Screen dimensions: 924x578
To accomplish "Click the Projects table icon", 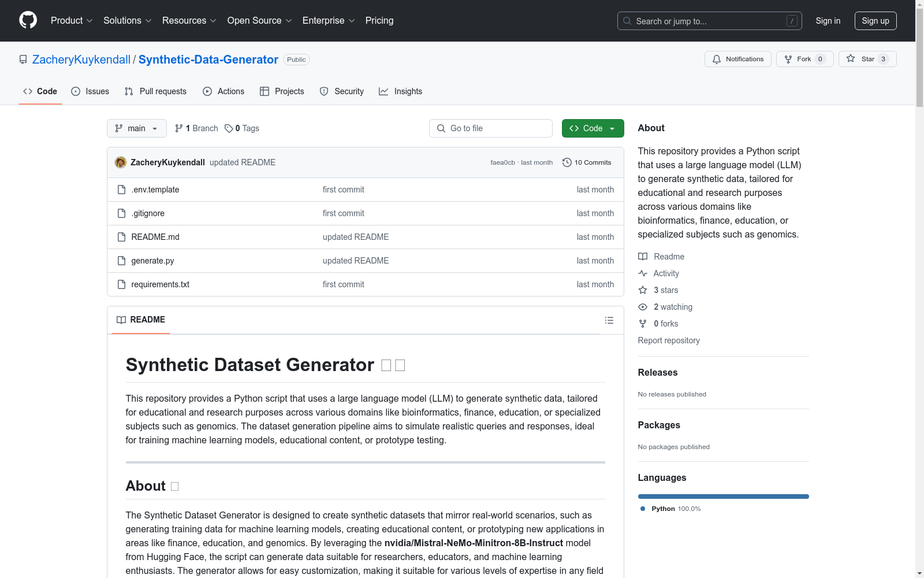I will click(x=264, y=91).
